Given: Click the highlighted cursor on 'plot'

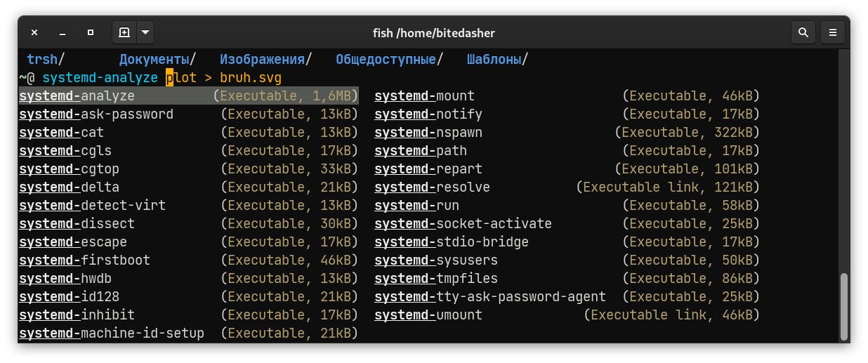Looking at the screenshot, I should (169, 78).
